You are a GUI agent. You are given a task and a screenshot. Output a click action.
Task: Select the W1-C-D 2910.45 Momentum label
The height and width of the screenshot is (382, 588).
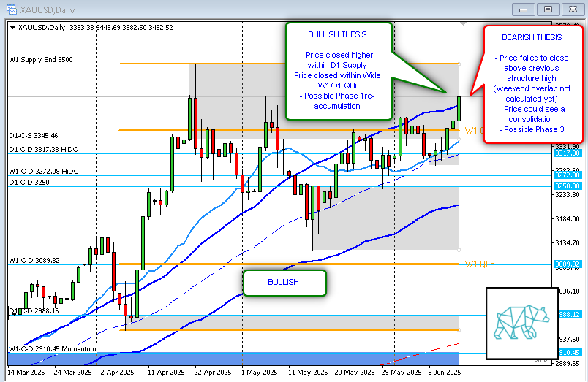[x=53, y=349]
